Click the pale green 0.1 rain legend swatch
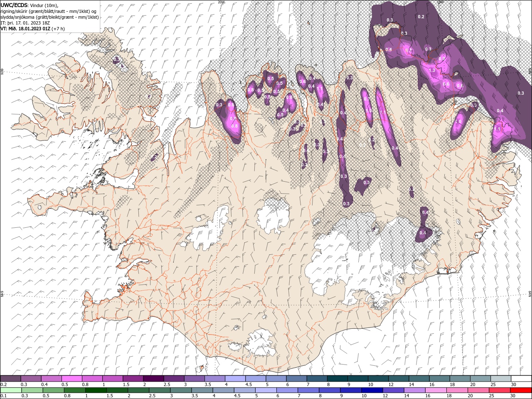Viewport: 532px width, 399px height. pos(11,390)
